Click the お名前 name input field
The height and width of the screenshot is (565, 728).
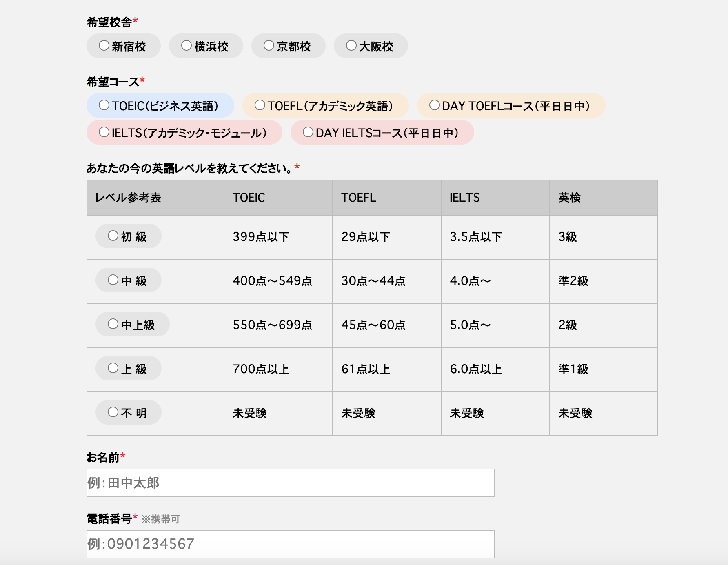coord(290,483)
